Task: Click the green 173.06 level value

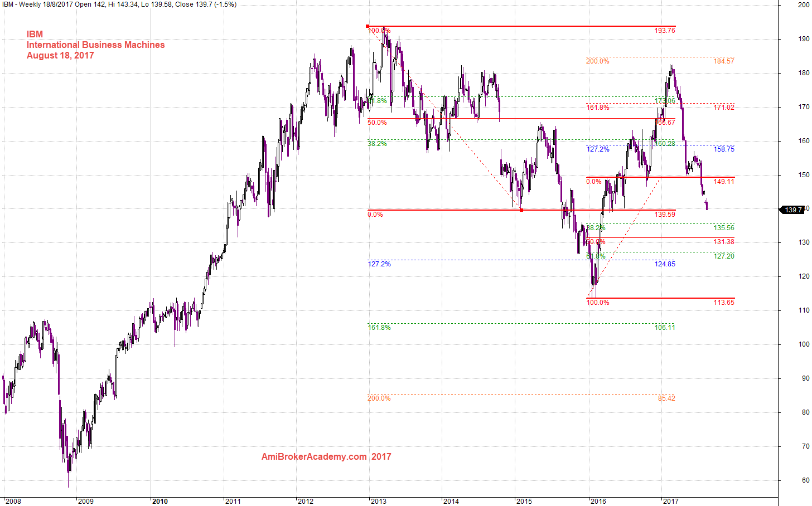Action: 665,101
